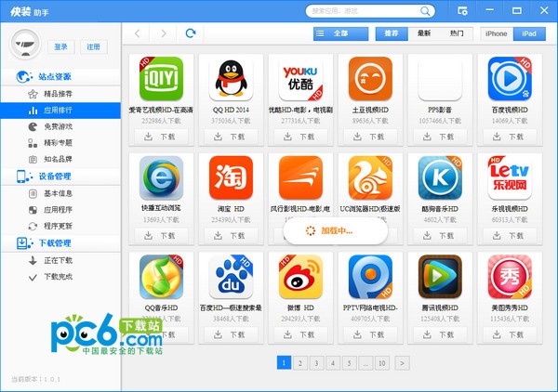Open the 淘宝 HD app icon
This screenshot has width=558, height=392.
(x=231, y=177)
